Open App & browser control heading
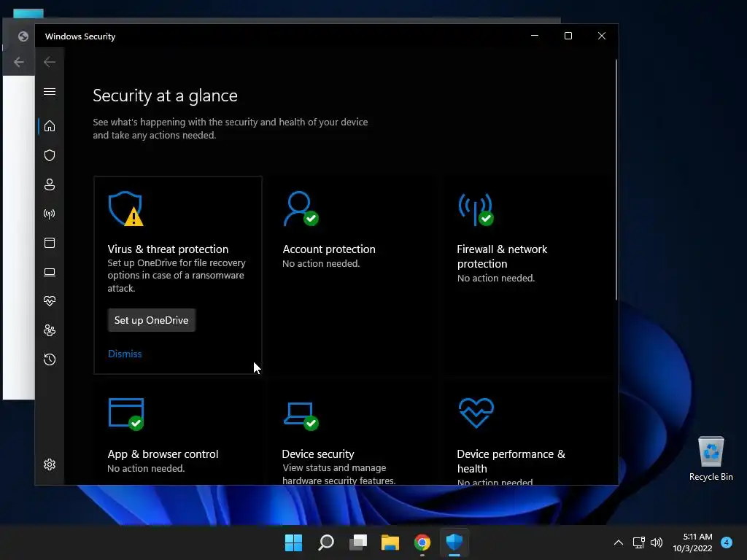This screenshot has width=747, height=560. point(163,454)
